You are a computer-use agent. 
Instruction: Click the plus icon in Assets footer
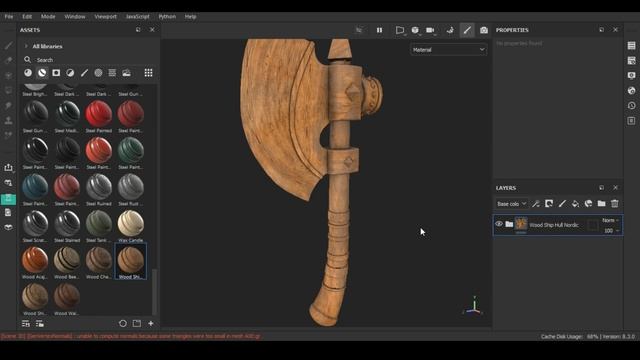coord(151,324)
